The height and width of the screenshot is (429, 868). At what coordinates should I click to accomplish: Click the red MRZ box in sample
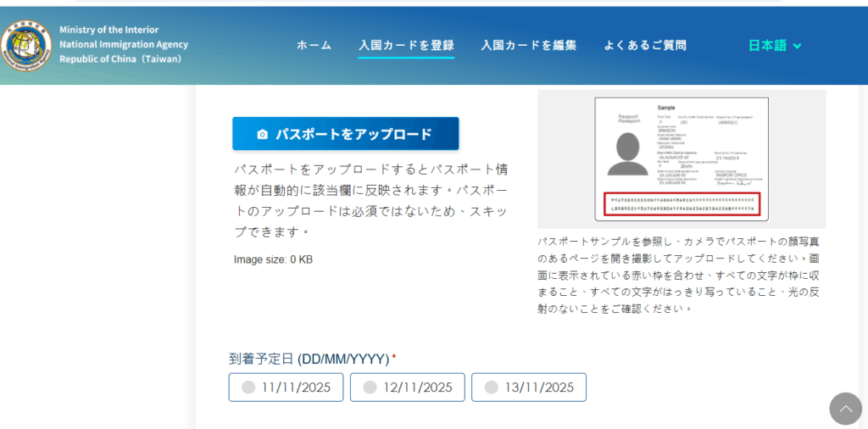(682, 204)
